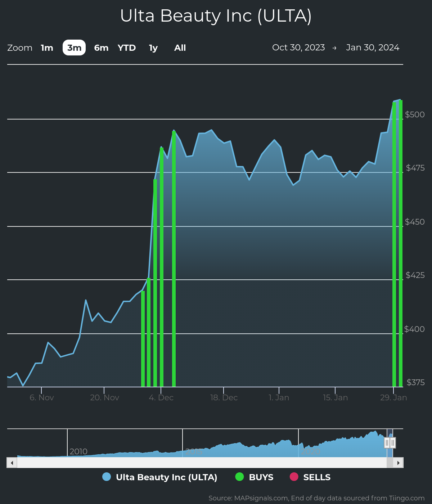The image size is (432, 504).
Task: Click the shortest green buy bar
Action: pos(143,339)
